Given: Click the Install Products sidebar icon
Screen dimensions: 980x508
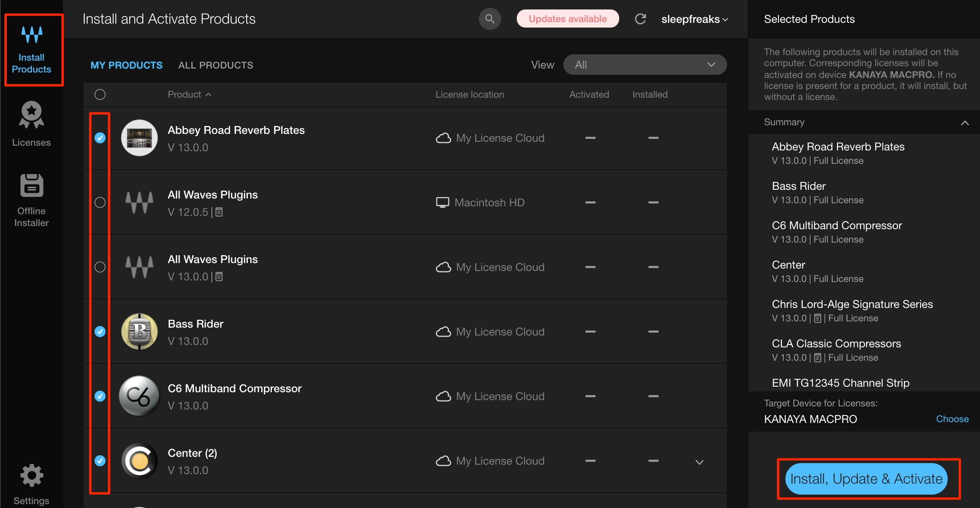Looking at the screenshot, I should (x=32, y=50).
